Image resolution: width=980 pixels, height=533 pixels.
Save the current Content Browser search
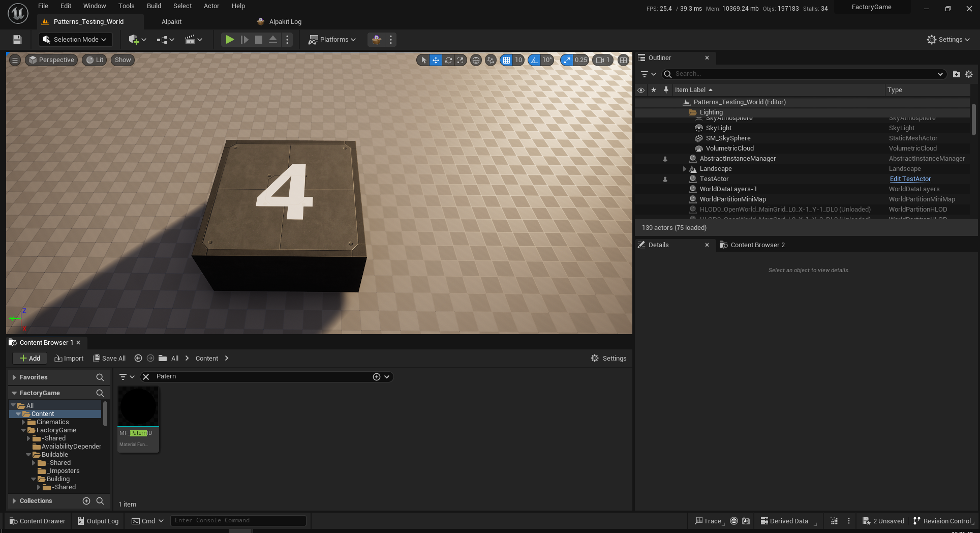coord(377,377)
